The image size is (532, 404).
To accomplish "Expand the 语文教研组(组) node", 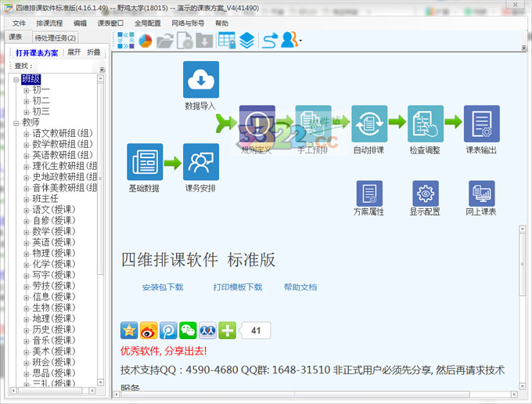I will click(x=27, y=134).
